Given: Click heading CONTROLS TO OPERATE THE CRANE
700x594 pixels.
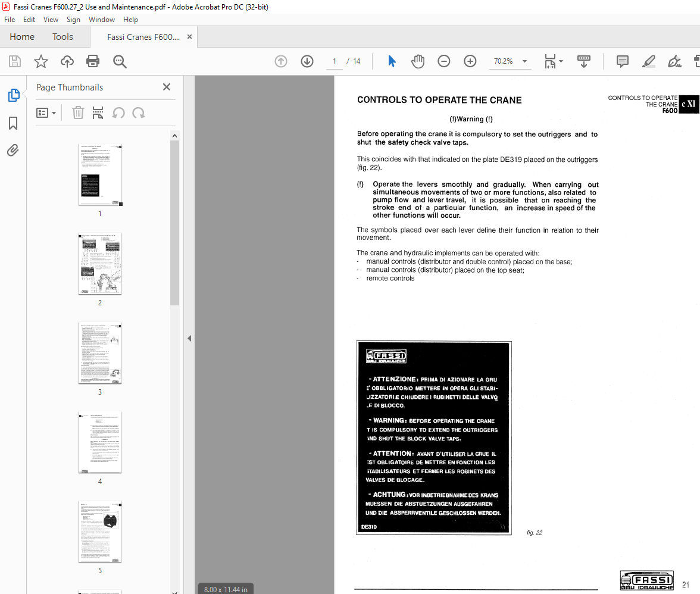Looking at the screenshot, I should click(x=439, y=100).
